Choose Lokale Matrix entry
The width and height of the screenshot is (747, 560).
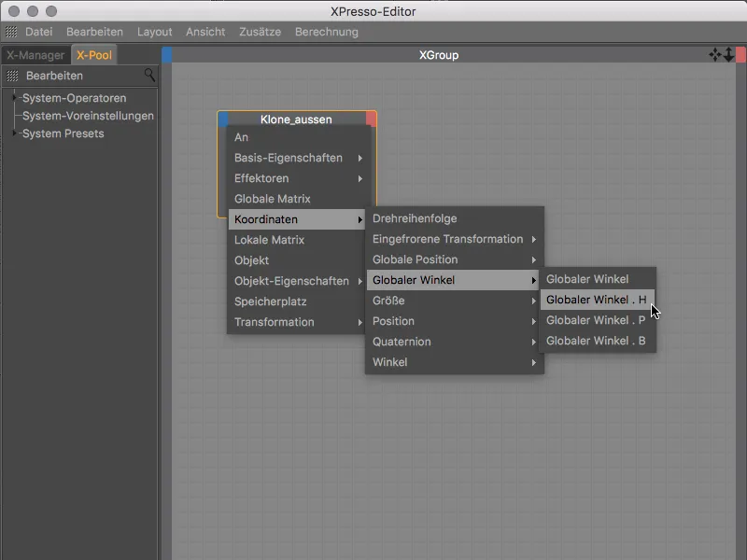(296, 240)
